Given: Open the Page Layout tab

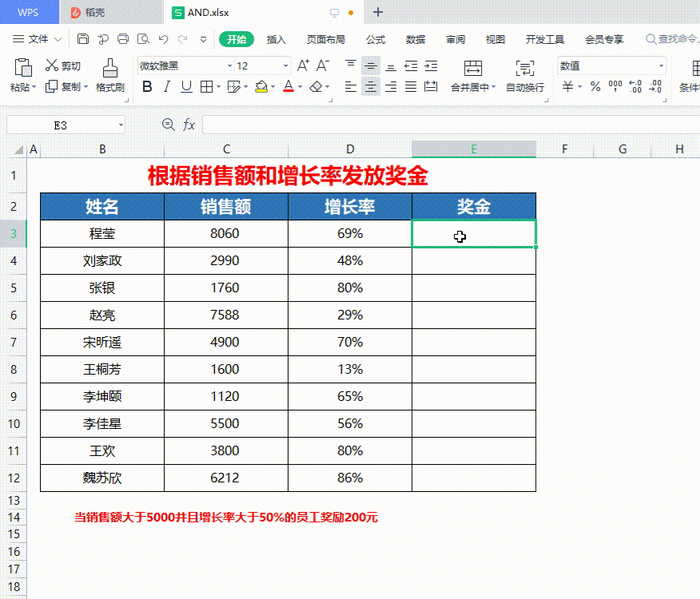Looking at the screenshot, I should coord(325,39).
